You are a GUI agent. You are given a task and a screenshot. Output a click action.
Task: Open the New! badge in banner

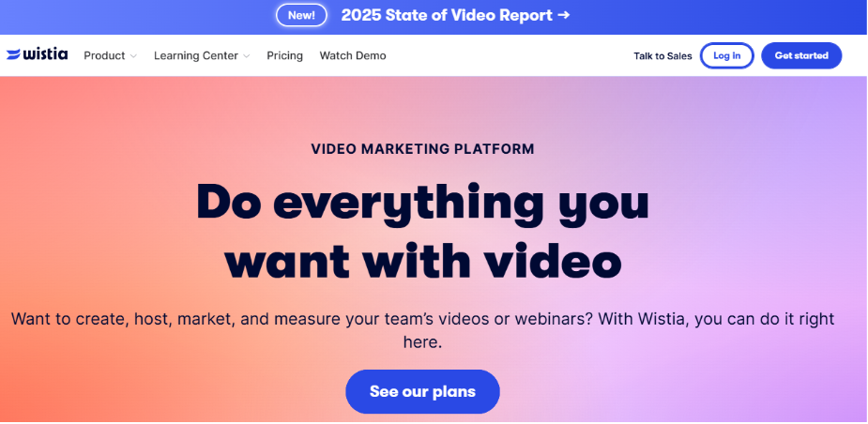(x=301, y=16)
